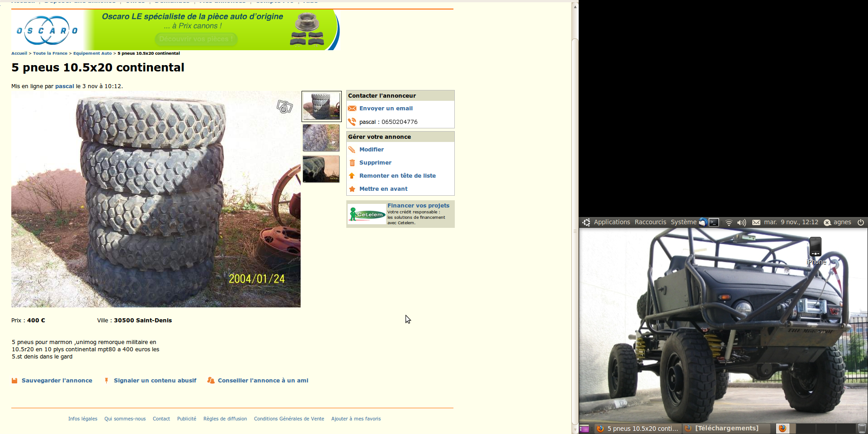Image resolution: width=868 pixels, height=434 pixels.
Task: Open the agnes user status menu
Action: [x=838, y=222]
